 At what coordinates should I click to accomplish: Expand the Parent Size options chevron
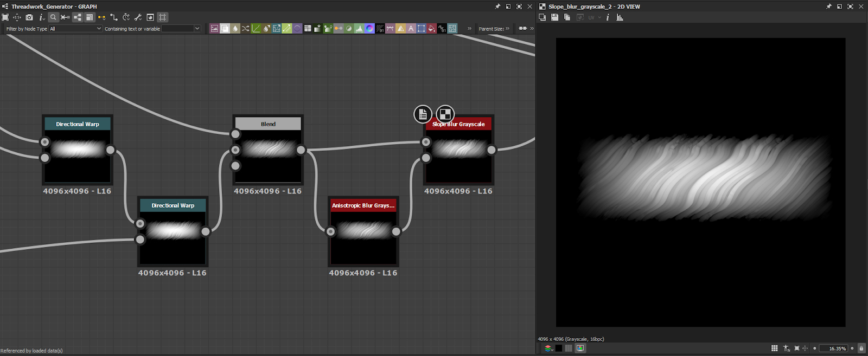click(x=507, y=29)
